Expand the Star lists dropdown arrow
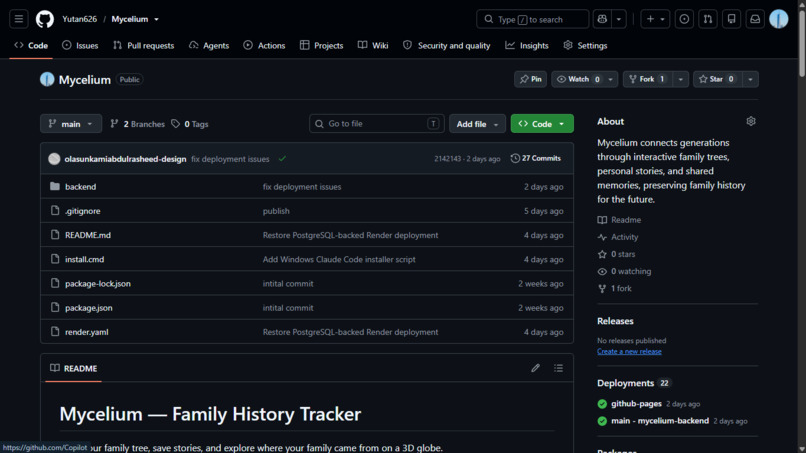Viewport: 806px width, 453px height. point(750,79)
